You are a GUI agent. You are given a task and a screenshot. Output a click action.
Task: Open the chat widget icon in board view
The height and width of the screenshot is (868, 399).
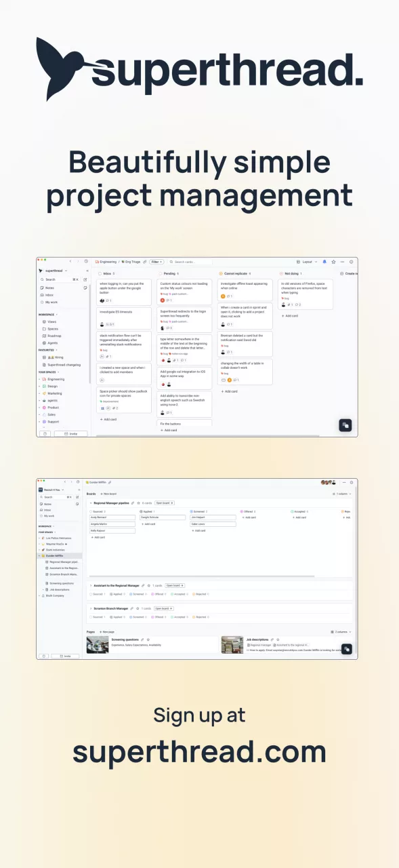345,425
